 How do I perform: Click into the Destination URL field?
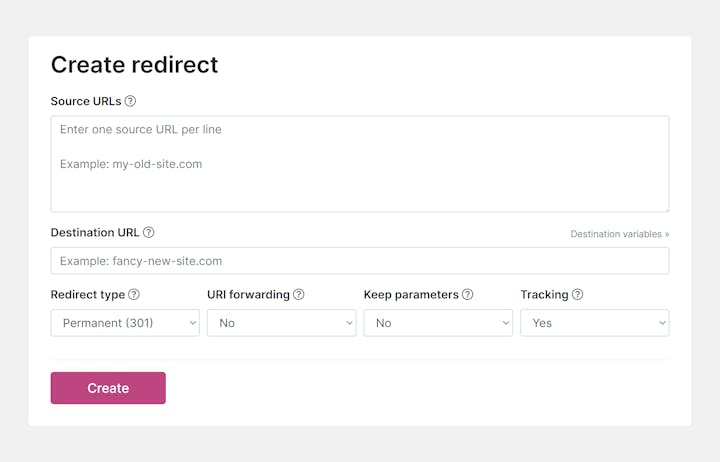[360, 261]
